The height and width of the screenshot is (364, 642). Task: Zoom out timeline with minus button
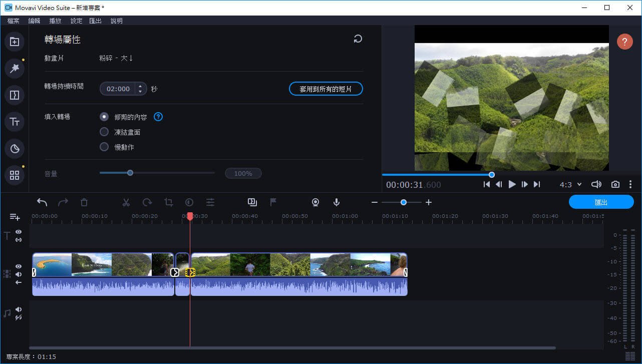374,202
